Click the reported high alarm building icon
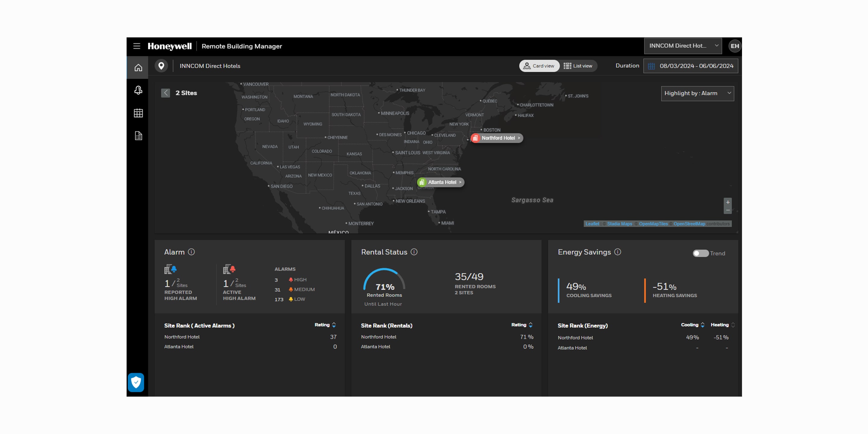 pyautogui.click(x=171, y=269)
